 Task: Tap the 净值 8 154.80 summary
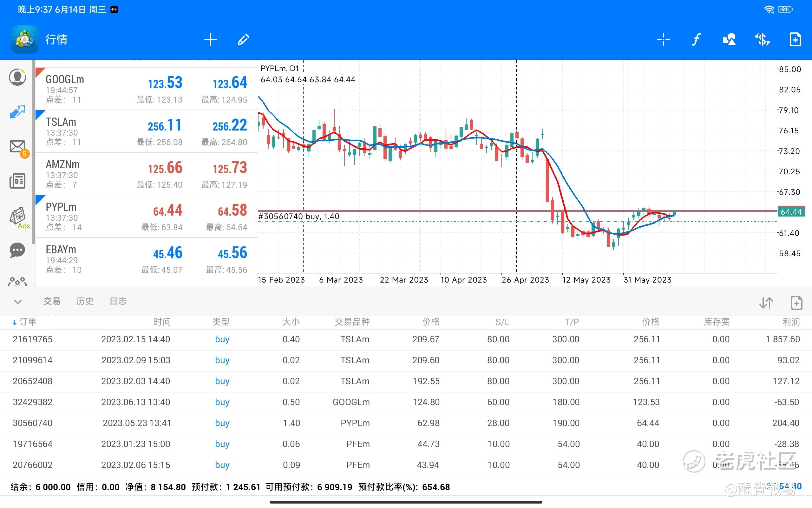coord(155,487)
